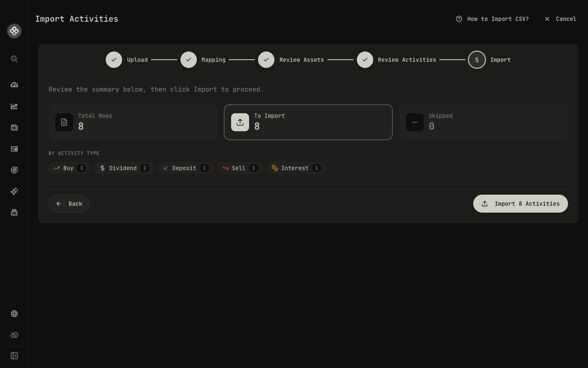Image resolution: width=588 pixels, height=368 pixels.
Task: Select the Total Rows summary card
Action: click(x=133, y=122)
